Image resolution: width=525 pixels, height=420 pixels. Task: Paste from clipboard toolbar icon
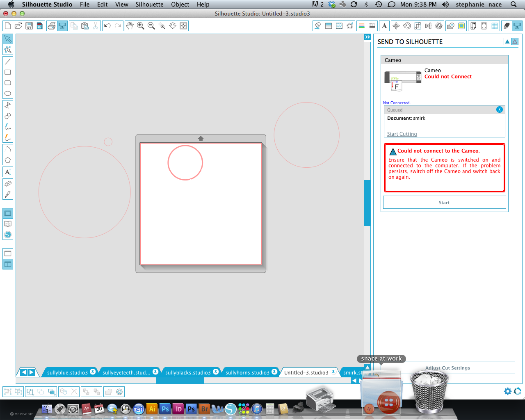tap(85, 26)
